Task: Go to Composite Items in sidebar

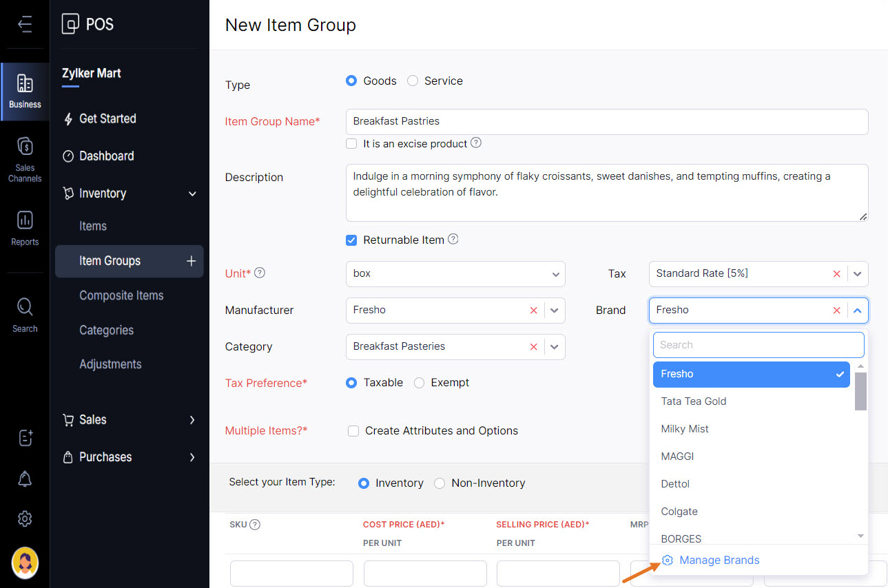Action: (121, 295)
